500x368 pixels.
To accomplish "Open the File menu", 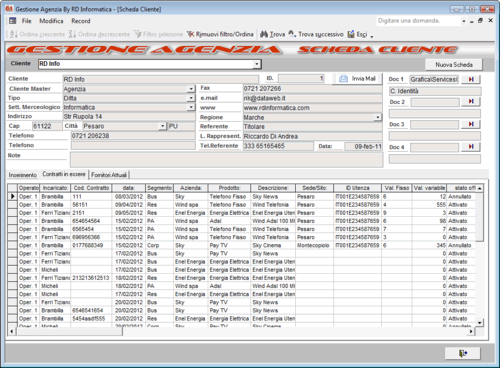I will (x=27, y=21).
